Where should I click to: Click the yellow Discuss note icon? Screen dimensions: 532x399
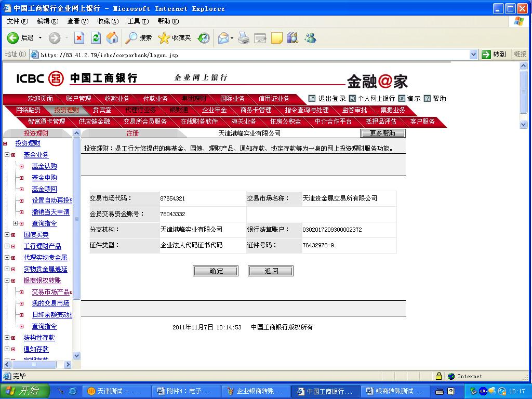(x=276, y=37)
